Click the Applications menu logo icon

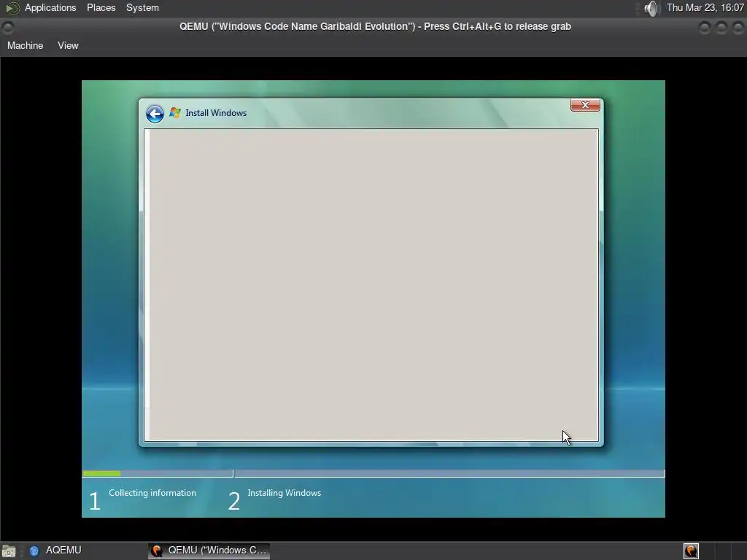(x=12, y=8)
